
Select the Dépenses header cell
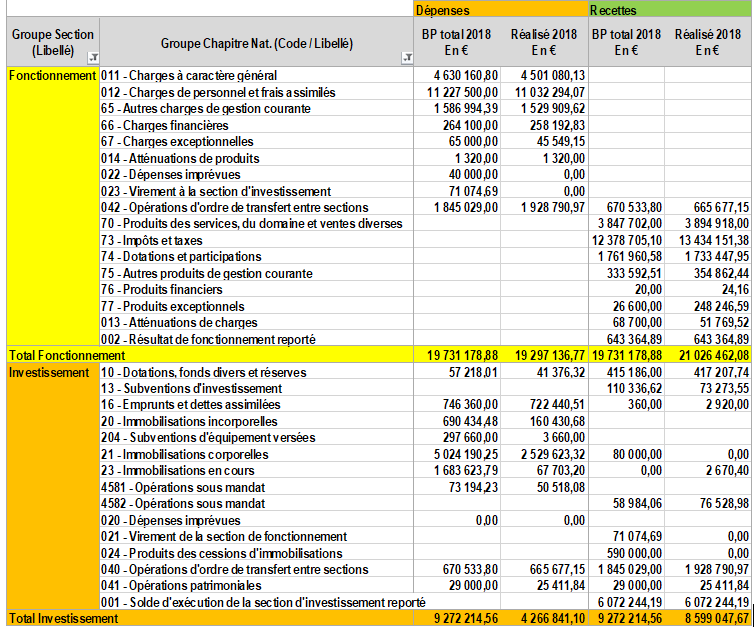click(501, 10)
